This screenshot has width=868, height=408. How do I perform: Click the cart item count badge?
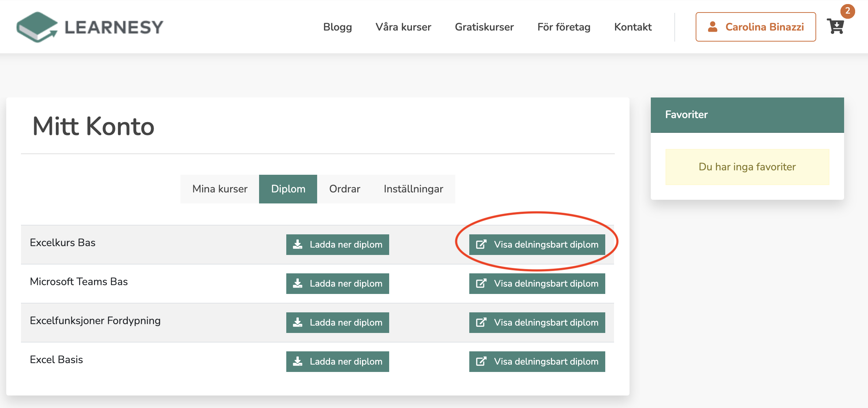(847, 11)
